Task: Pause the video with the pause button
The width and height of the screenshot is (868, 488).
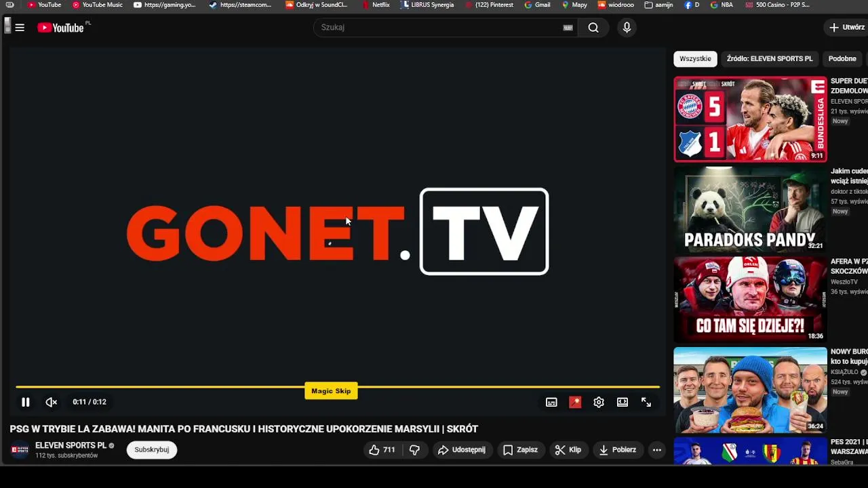Action: point(25,402)
